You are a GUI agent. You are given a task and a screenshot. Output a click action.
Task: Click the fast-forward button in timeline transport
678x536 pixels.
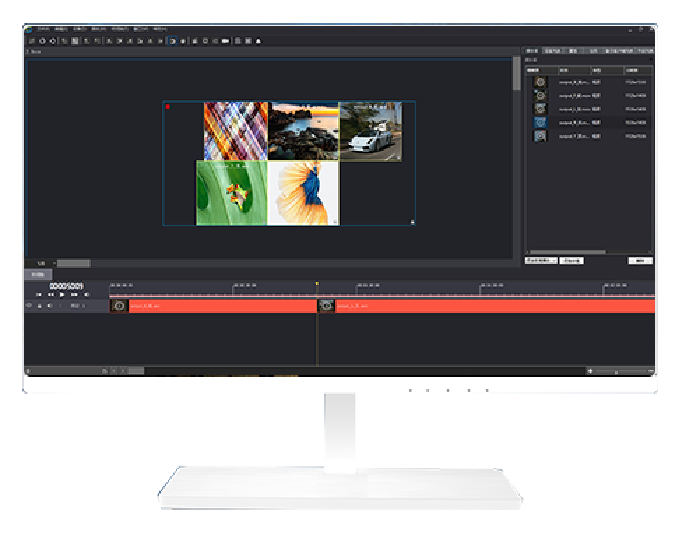74,294
